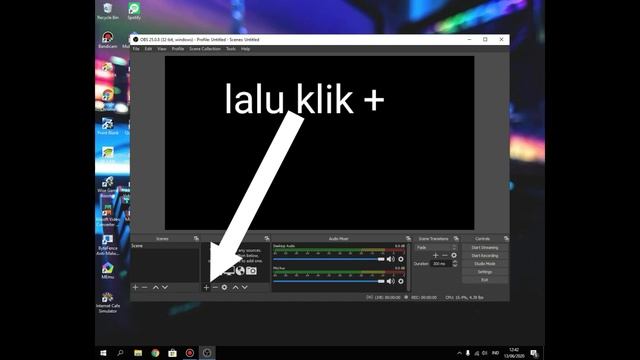Open Microsoft Store from the taskbar

point(172,353)
